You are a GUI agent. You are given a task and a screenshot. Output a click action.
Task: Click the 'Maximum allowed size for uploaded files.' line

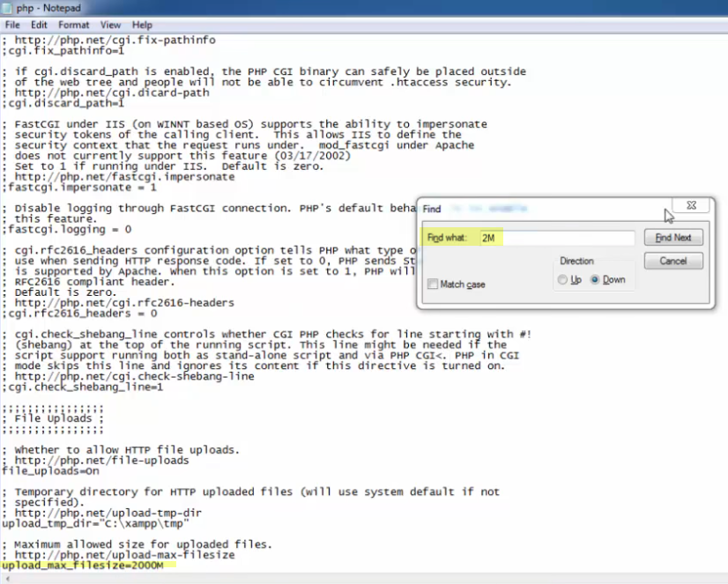(x=137, y=544)
